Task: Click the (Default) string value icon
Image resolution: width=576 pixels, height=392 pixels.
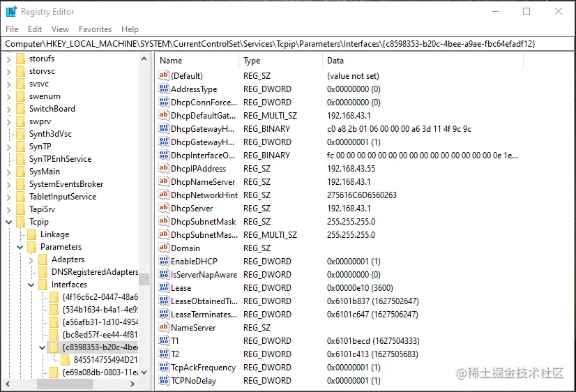Action: (x=163, y=75)
